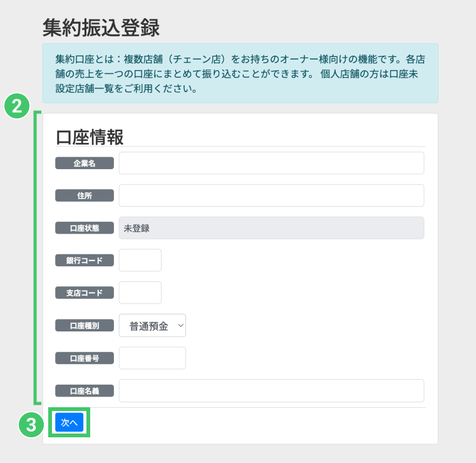Click the 口座名義 gray label
The image size is (476, 463).
pyautogui.click(x=85, y=391)
